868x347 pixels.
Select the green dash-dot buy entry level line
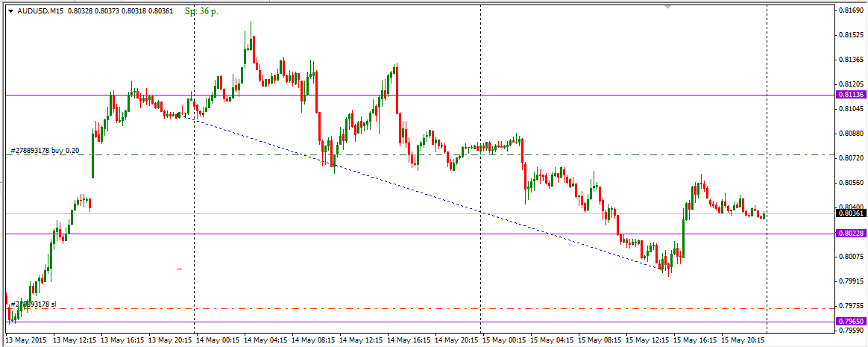point(419,154)
